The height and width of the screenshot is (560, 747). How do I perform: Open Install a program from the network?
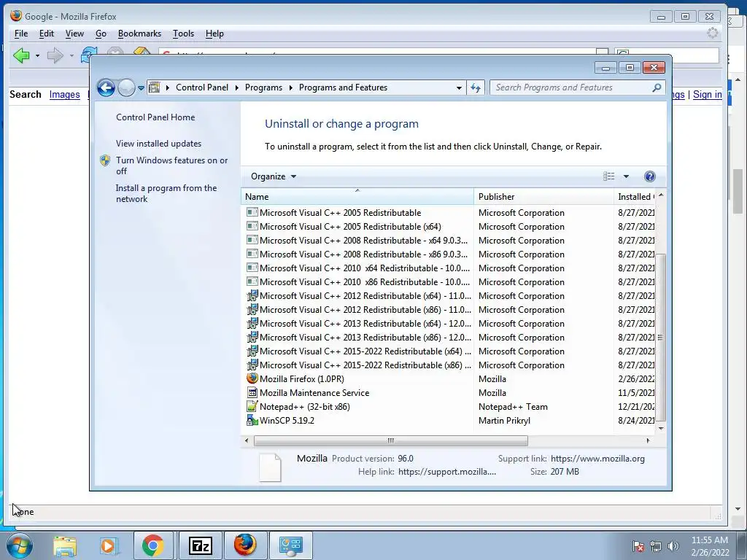[166, 193]
